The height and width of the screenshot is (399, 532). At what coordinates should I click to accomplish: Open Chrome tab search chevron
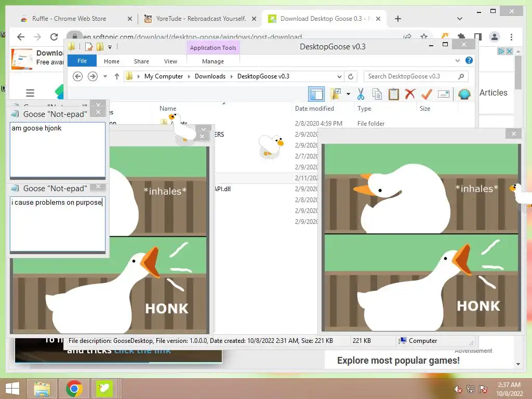point(460,19)
